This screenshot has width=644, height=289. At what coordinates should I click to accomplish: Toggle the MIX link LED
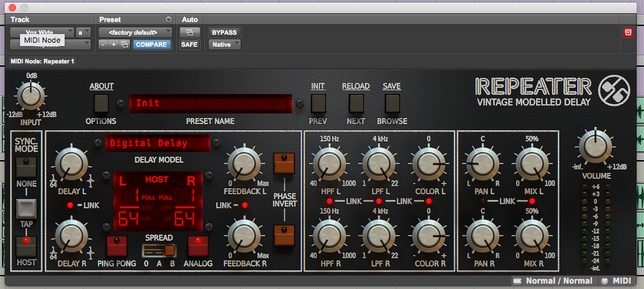[x=532, y=201]
